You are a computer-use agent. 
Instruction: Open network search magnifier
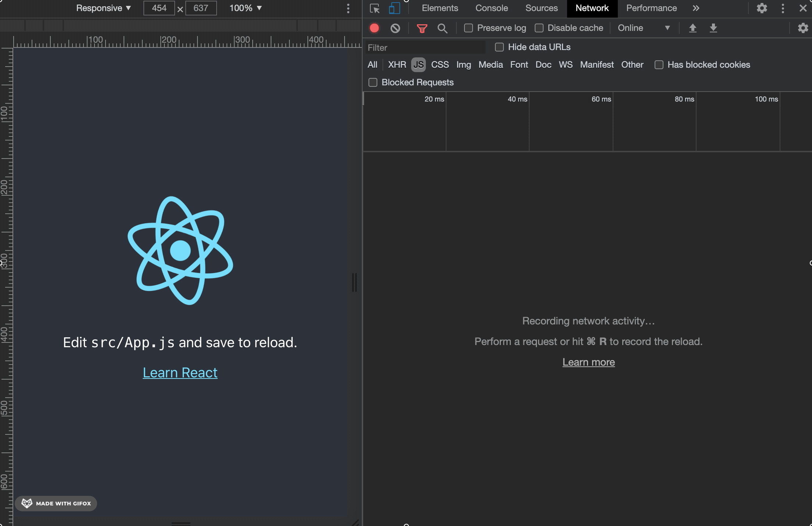coord(442,28)
